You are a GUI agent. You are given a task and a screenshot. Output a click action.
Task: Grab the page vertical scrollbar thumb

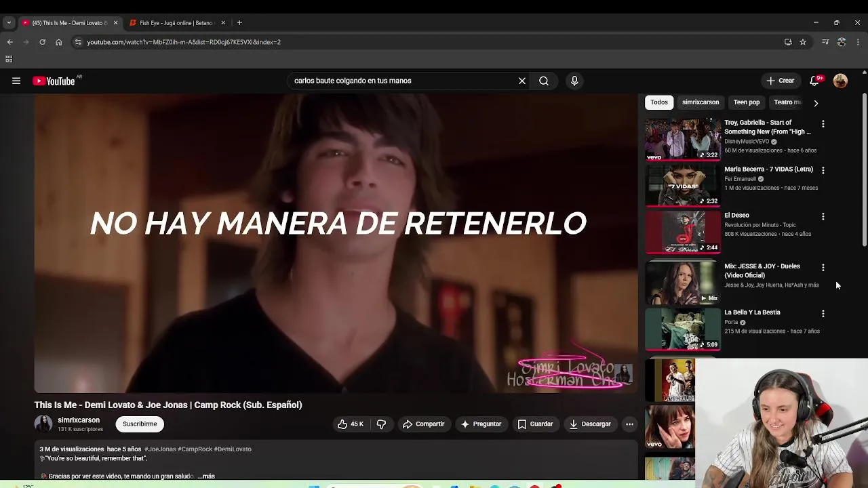tap(864, 169)
